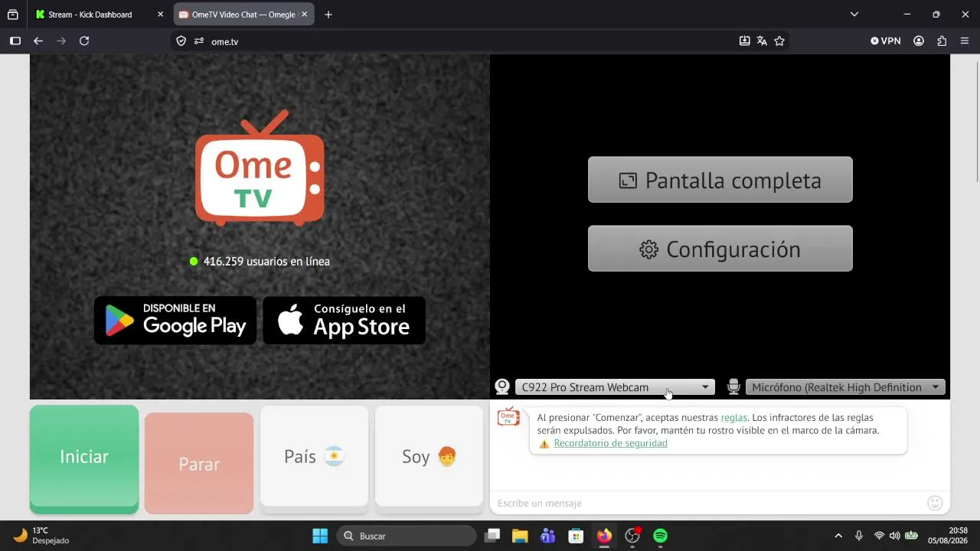Viewport: 980px width, 551px height.
Task: Open File Explorer from the taskbar
Action: coord(520,536)
